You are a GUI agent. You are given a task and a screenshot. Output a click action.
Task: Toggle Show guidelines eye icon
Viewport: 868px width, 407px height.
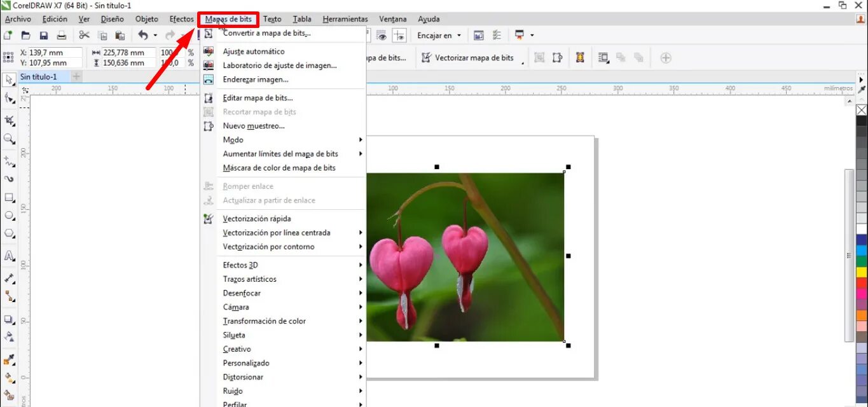(399, 36)
